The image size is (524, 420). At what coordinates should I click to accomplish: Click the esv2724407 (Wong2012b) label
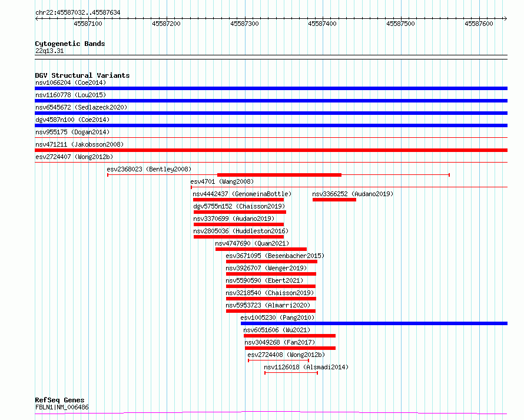pos(74,157)
